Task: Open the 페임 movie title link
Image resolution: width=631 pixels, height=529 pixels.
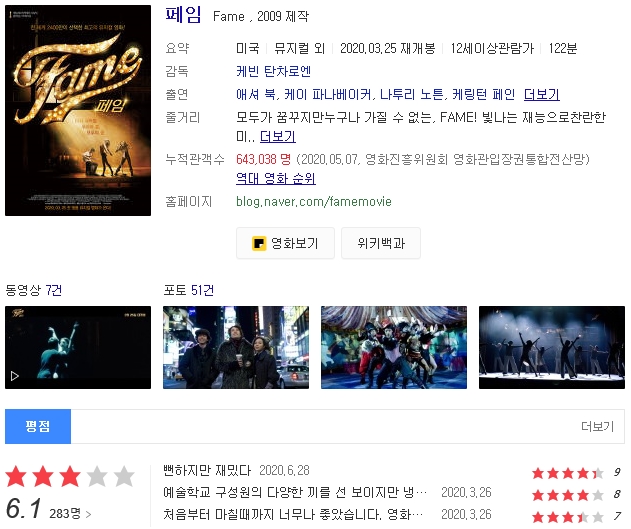Action: [x=183, y=15]
